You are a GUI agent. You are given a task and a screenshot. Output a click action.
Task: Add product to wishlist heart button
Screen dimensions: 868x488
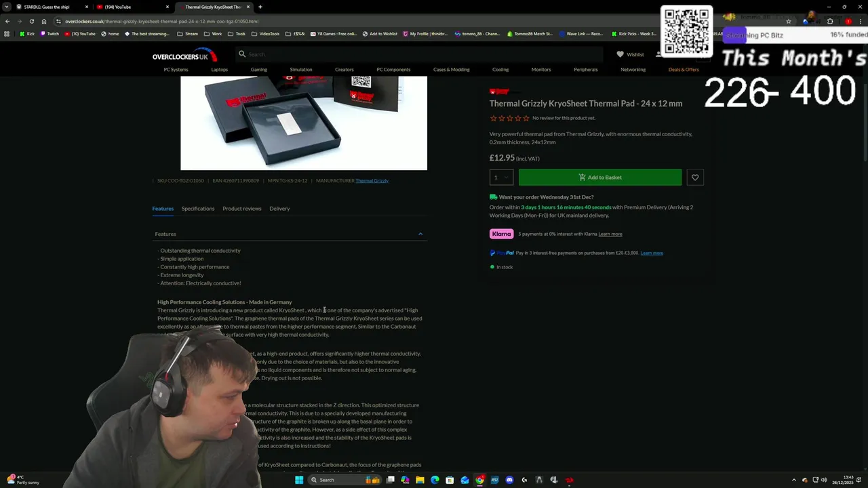pos(695,178)
